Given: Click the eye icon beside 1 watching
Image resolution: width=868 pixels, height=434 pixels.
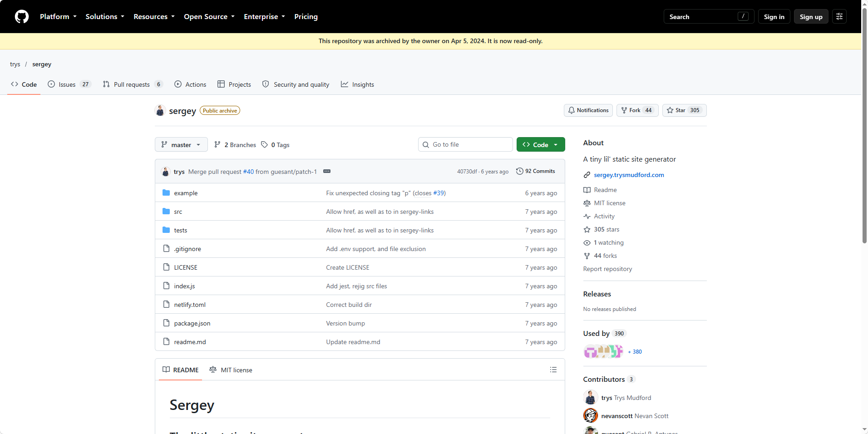Looking at the screenshot, I should (x=587, y=243).
